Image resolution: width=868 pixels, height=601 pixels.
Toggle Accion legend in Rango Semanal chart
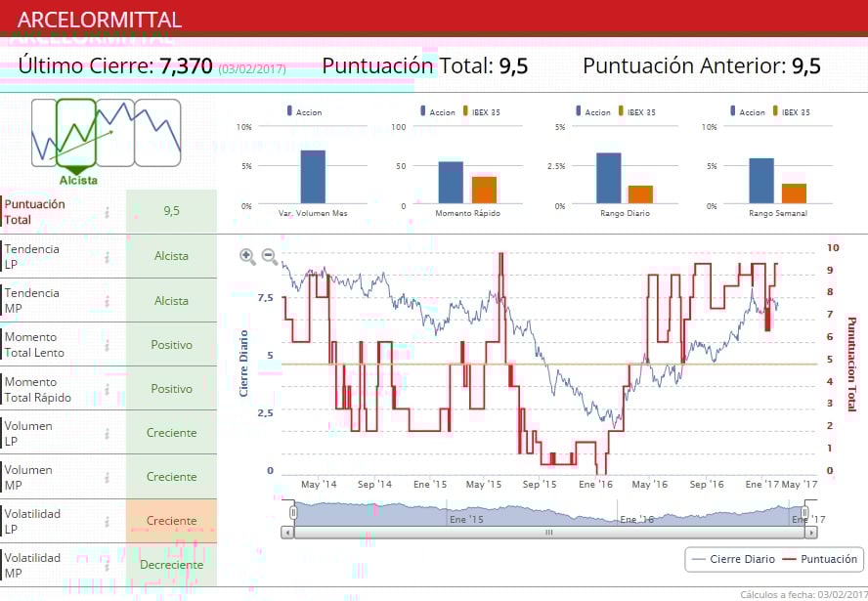748,111
